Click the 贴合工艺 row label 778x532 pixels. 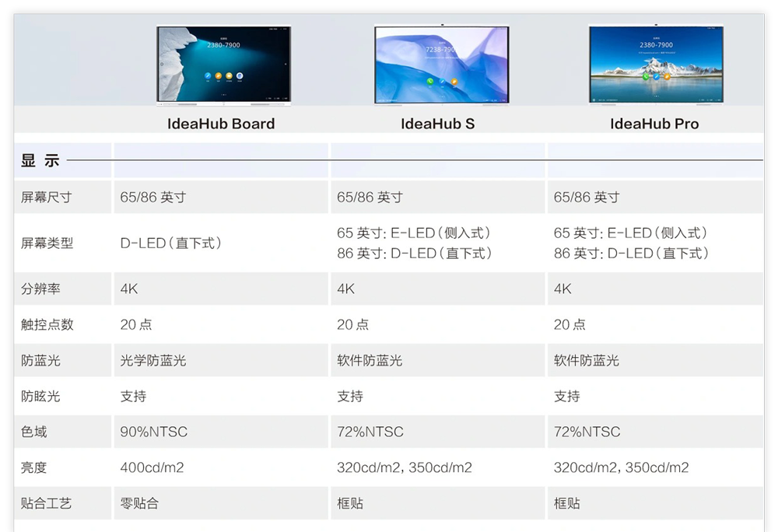[x=46, y=503]
